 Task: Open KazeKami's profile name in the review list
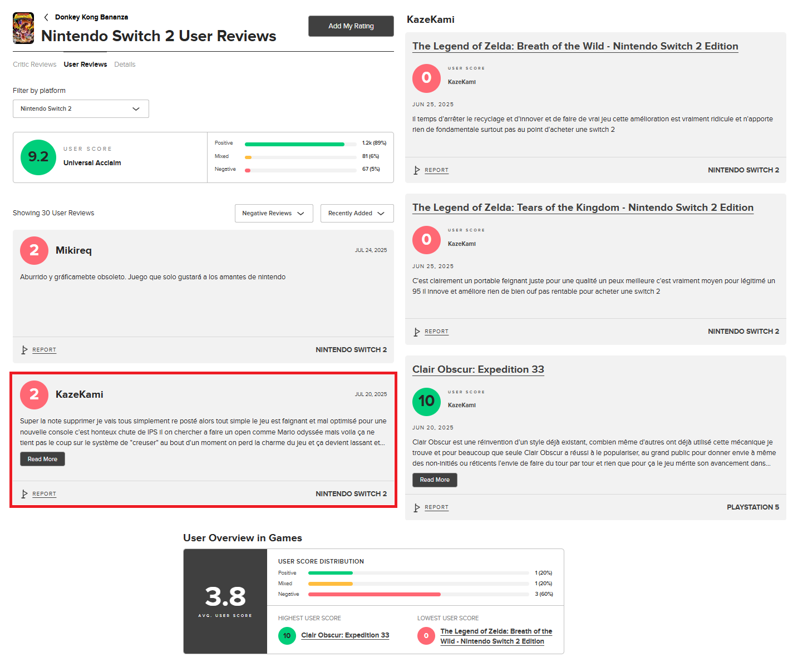coord(80,394)
